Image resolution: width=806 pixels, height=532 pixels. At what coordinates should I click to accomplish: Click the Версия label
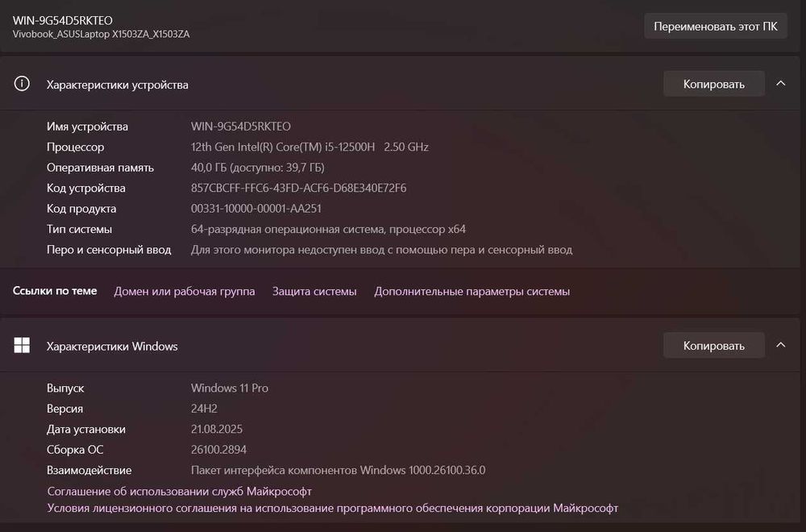click(x=64, y=408)
